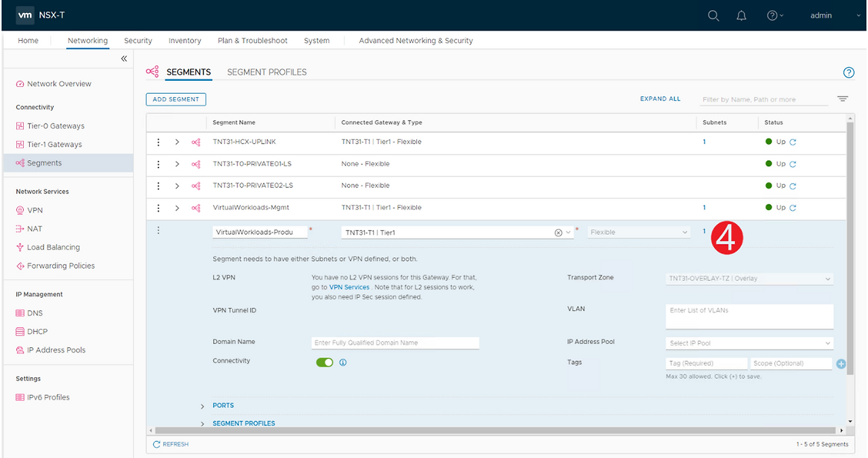This screenshot has width=868, height=458.
Task: Toggle the Connectivity switch
Action: [325, 362]
